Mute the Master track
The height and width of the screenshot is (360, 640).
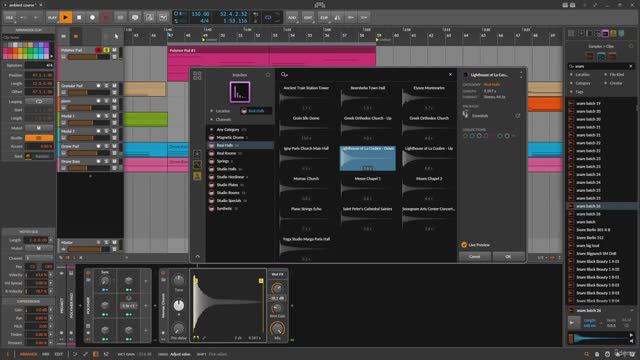point(115,242)
